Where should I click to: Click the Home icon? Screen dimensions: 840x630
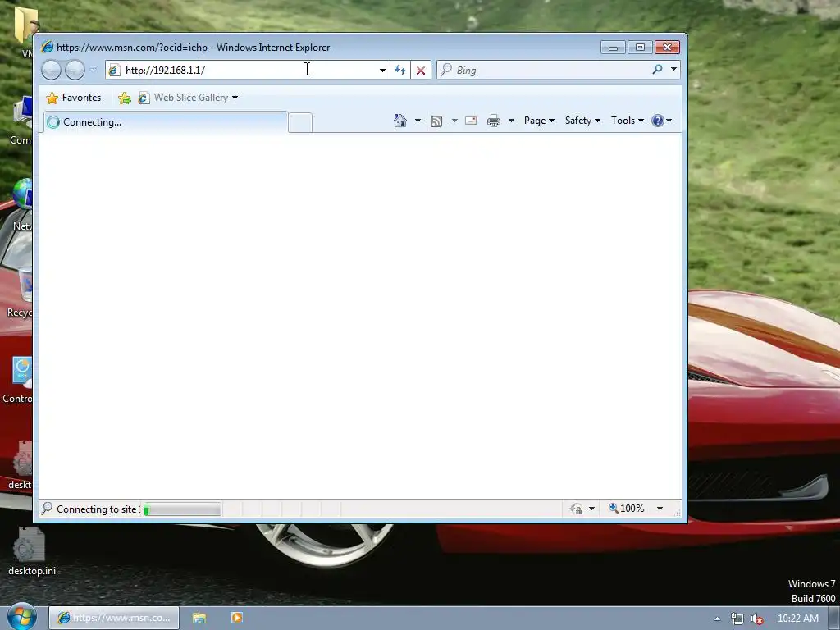click(x=400, y=121)
